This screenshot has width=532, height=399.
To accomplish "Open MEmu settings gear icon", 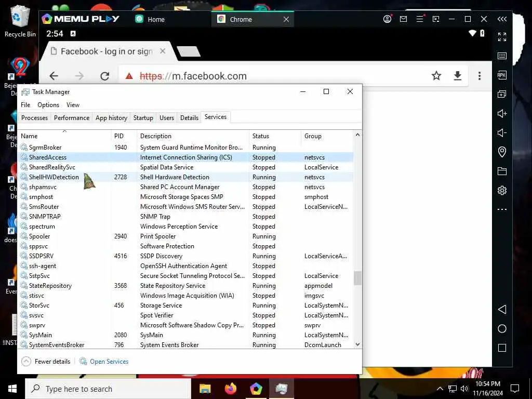I will (502, 190).
